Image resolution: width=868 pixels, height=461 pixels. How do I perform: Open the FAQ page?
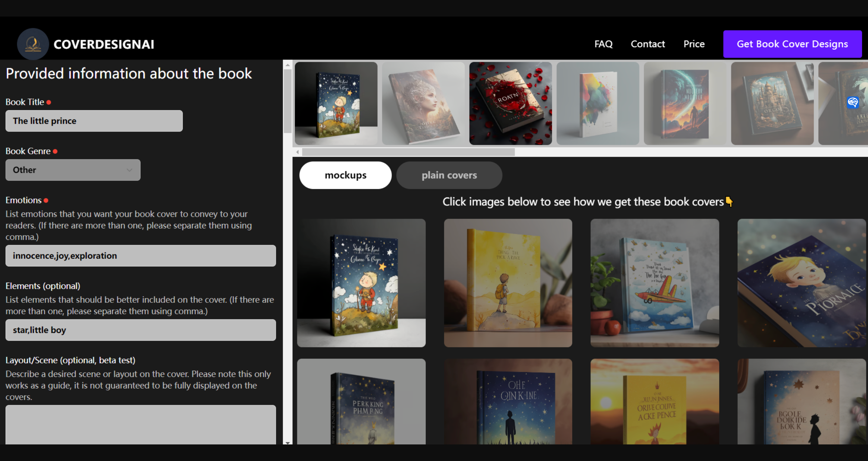tap(603, 44)
